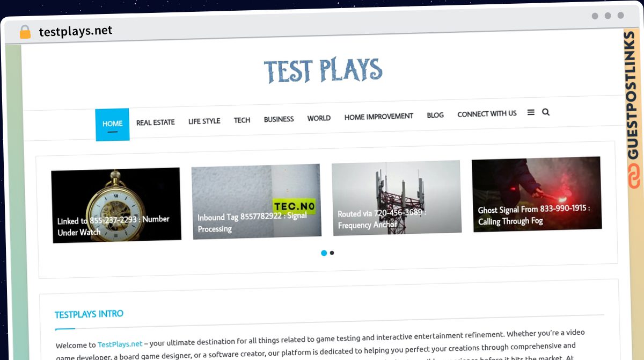
Task: Click the TEC.NO sign thumbnail image
Action: pyautogui.click(x=257, y=201)
